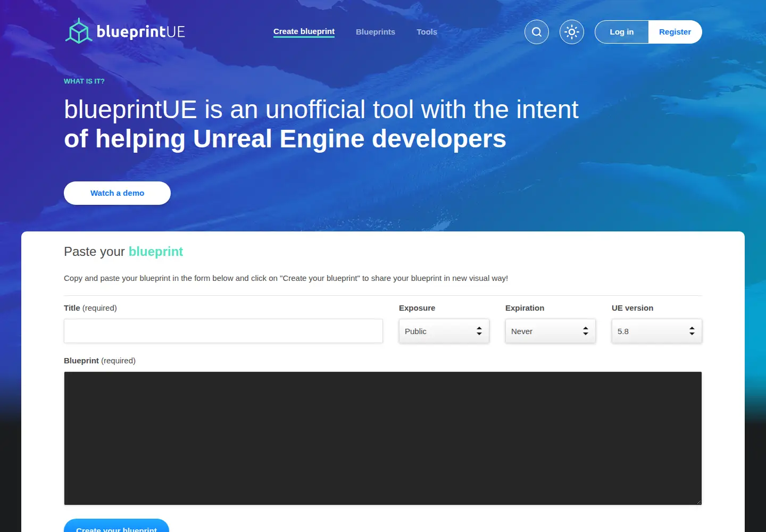Click the Watch a demo button
This screenshot has height=532, width=766.
[117, 193]
